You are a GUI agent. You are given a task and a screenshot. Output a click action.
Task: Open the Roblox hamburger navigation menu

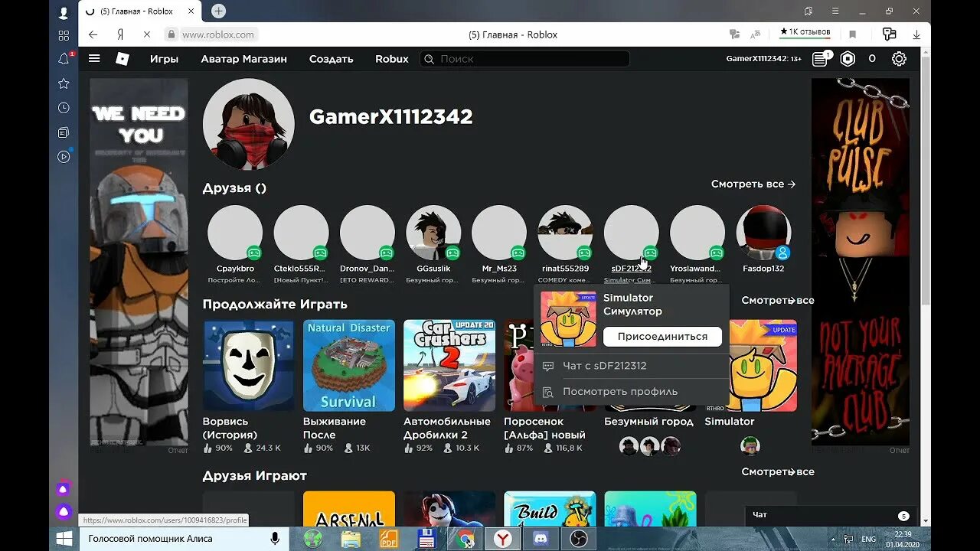[x=94, y=59]
